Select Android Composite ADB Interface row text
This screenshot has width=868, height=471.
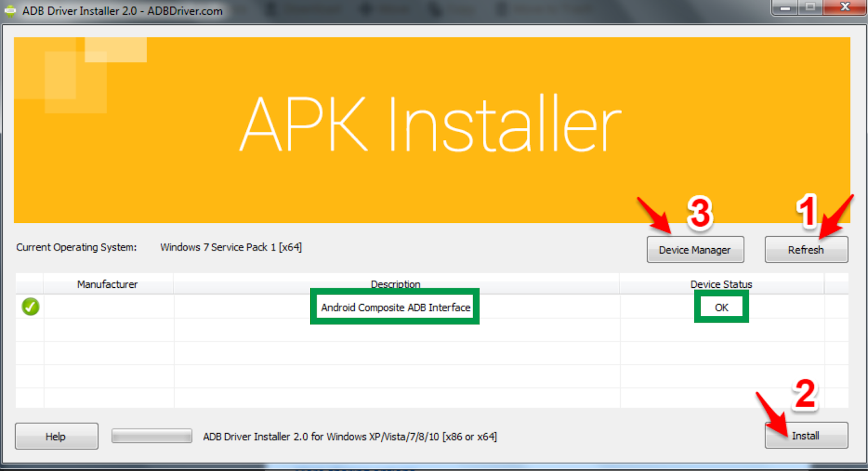(x=395, y=307)
